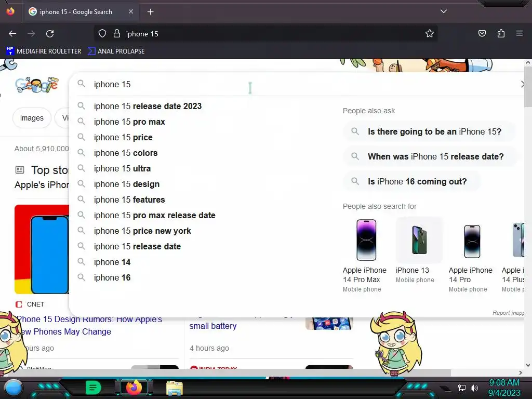Close the iphone 15 Google Search tab
This screenshot has height=399, width=532.
[131, 11]
